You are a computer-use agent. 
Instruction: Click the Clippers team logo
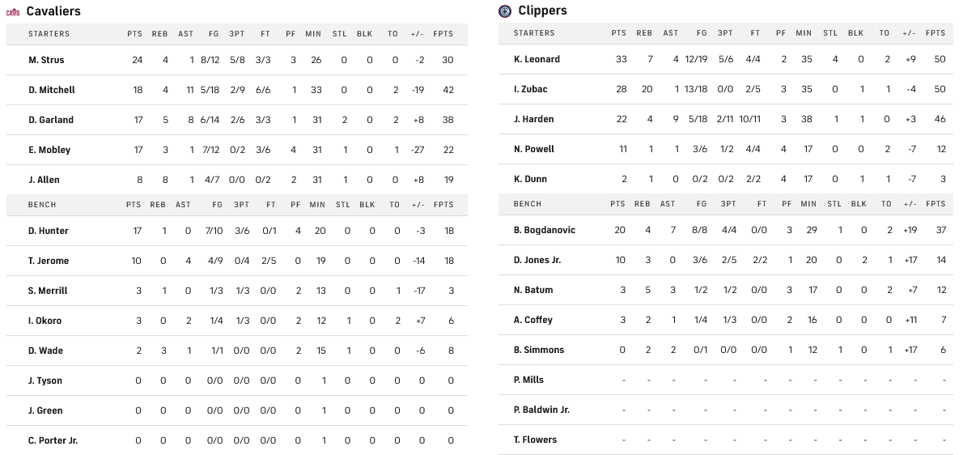tap(505, 11)
